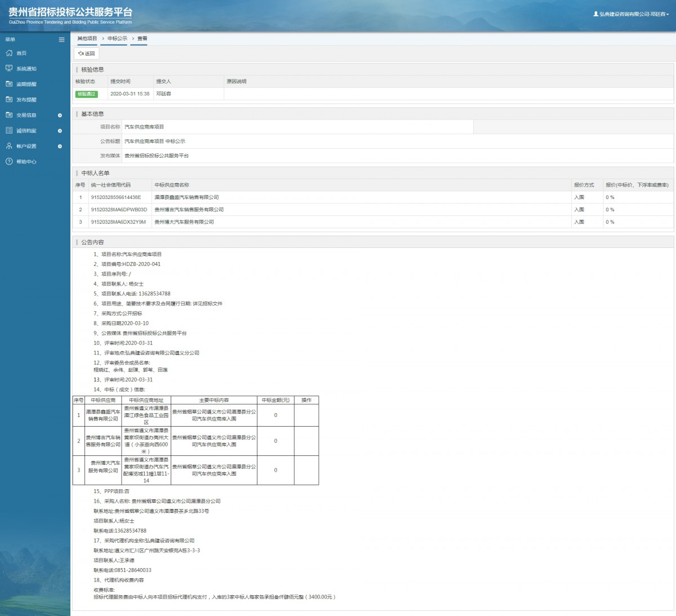The width and height of the screenshot is (676, 616).
Task: Click the 报价方式 column header
Action: [584, 185]
